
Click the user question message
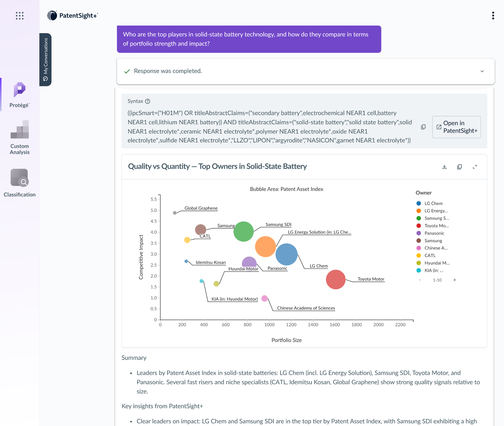pyautogui.click(x=249, y=39)
